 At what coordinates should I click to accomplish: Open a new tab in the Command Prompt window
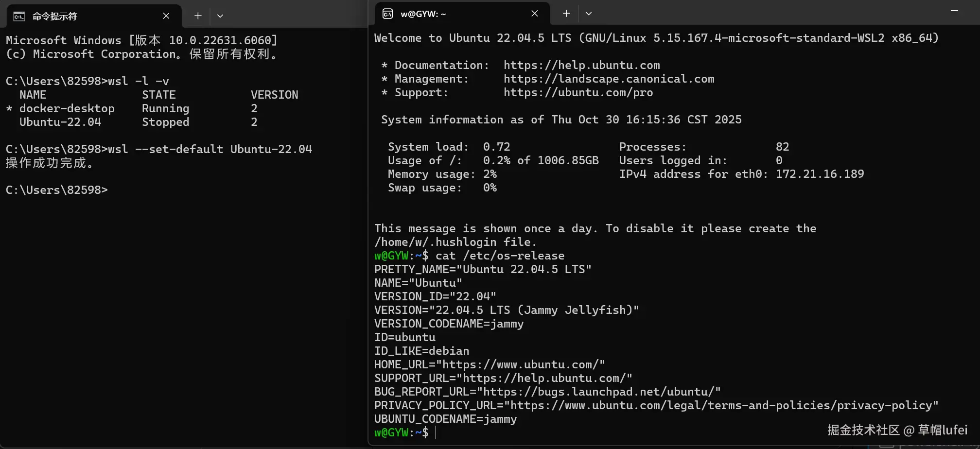click(x=198, y=16)
